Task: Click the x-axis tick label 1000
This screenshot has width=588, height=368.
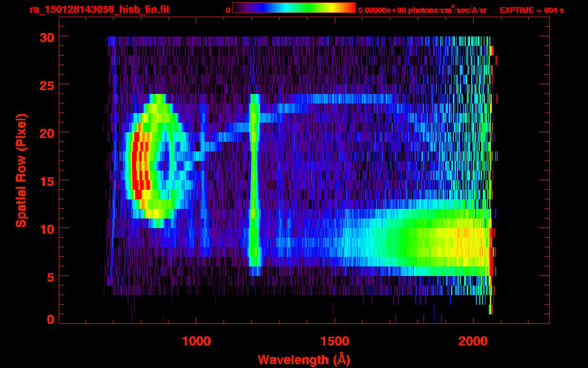Action: (x=196, y=341)
